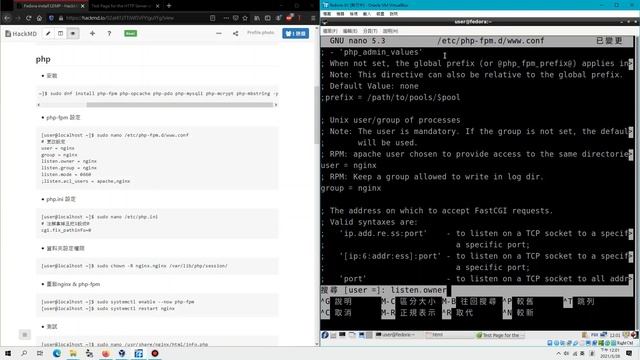Screen dimensions: 640x360
Task: Click the floating table-of-contents button
Action: point(24,335)
